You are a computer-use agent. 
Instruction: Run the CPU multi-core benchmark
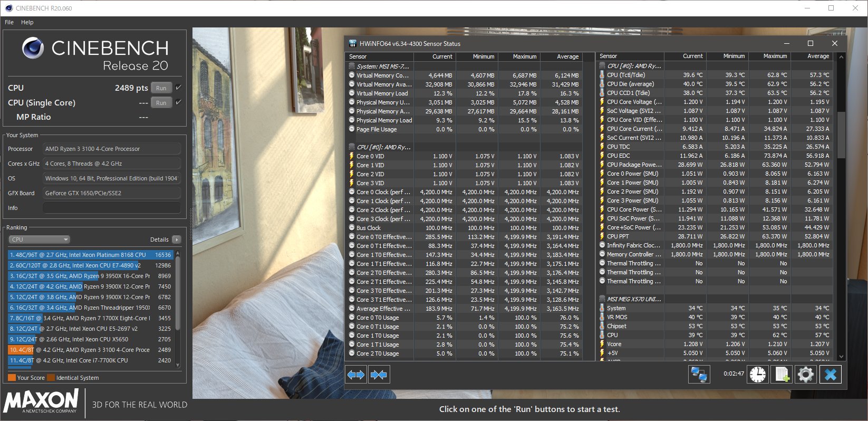click(x=161, y=88)
